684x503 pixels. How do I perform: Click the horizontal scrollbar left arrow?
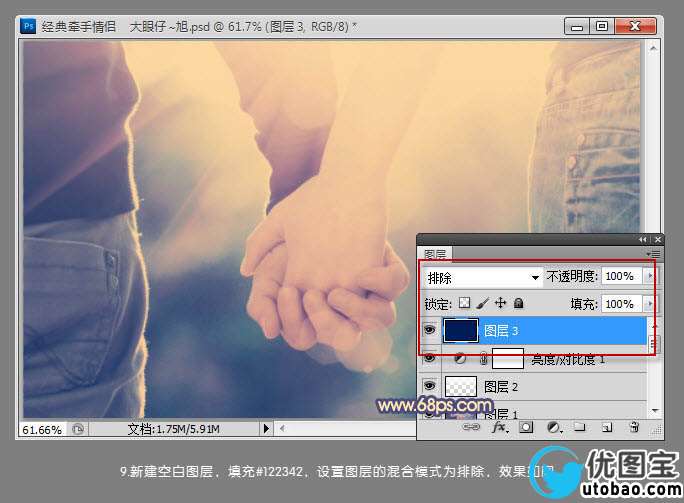coord(282,429)
